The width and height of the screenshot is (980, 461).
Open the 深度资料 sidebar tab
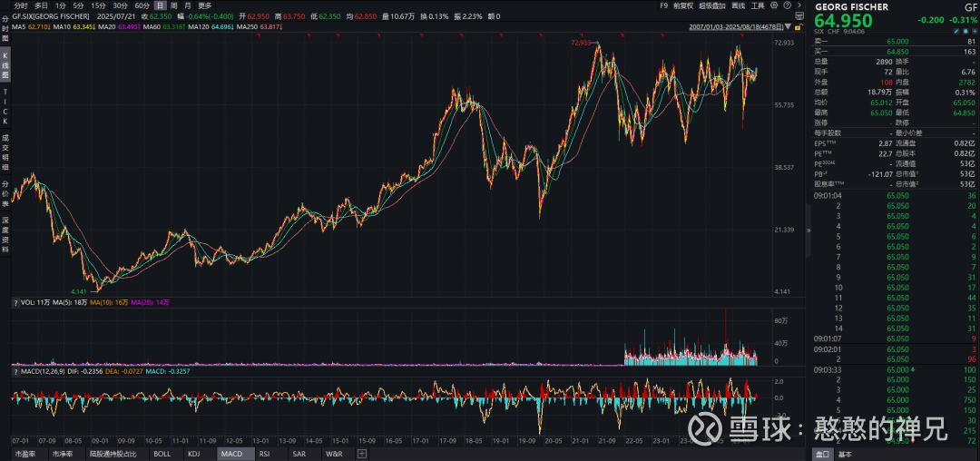pos(5,235)
